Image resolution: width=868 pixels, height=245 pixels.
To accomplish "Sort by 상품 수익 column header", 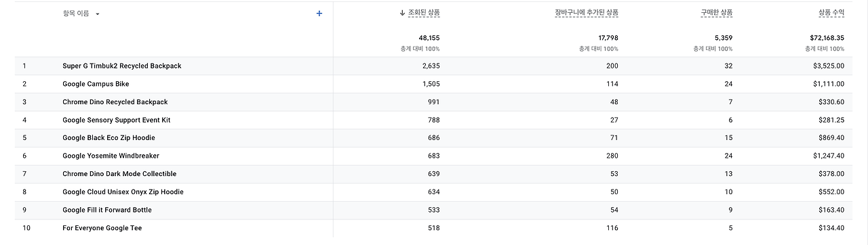I will pos(831,13).
